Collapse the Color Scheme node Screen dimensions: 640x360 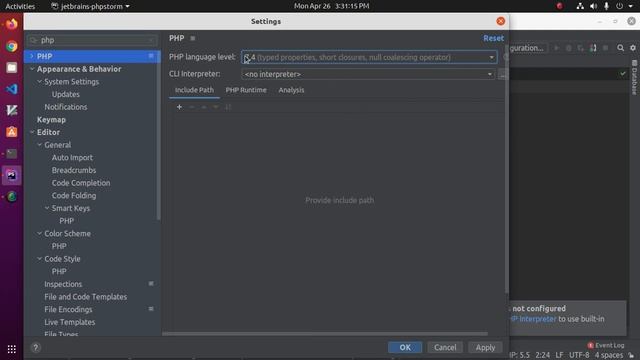pyautogui.click(x=39, y=233)
